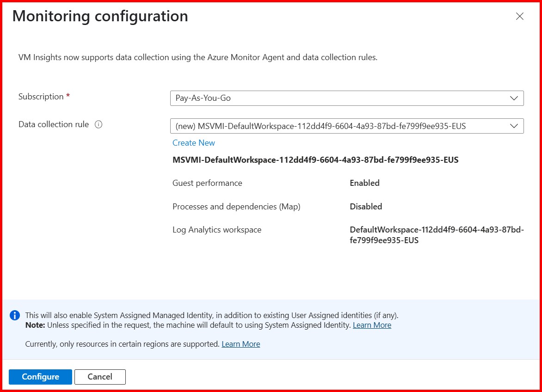The image size is (542, 392).
Task: Click the Note about System Assigned Identity default
Action: coord(188,325)
